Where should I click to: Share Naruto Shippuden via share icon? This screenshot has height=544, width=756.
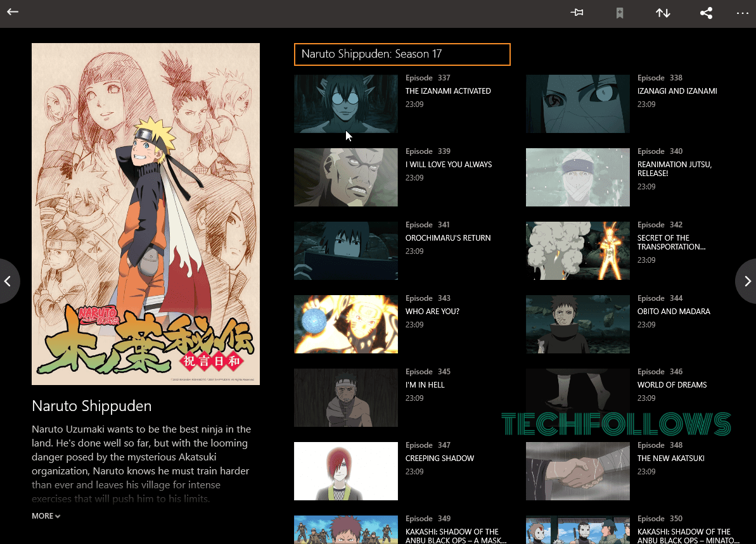point(706,13)
